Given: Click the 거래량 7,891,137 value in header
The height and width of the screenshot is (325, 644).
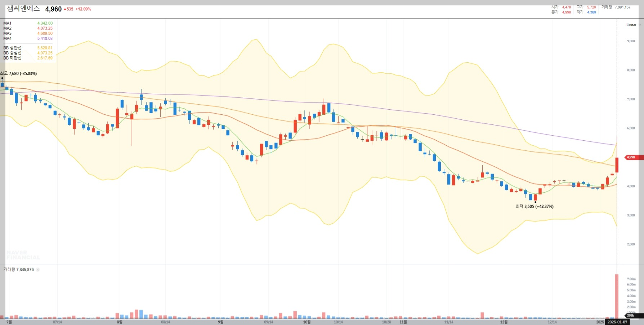Looking at the screenshot, I should (622, 7).
